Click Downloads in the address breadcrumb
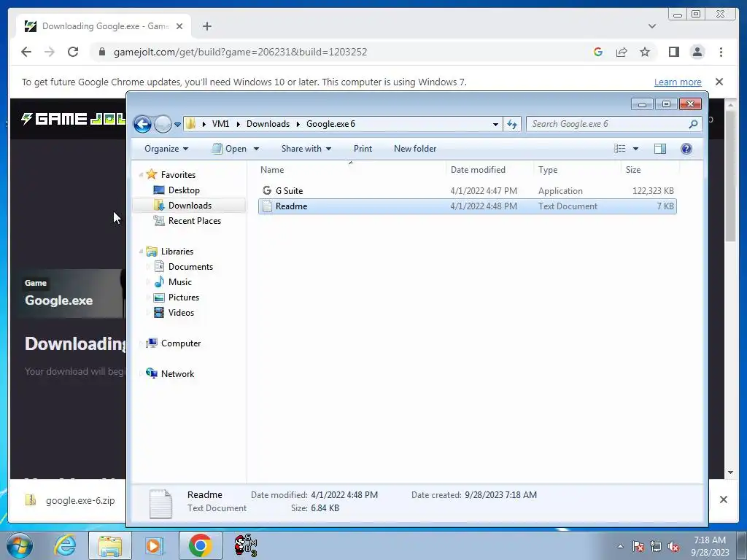Image resolution: width=747 pixels, height=560 pixels. click(268, 124)
